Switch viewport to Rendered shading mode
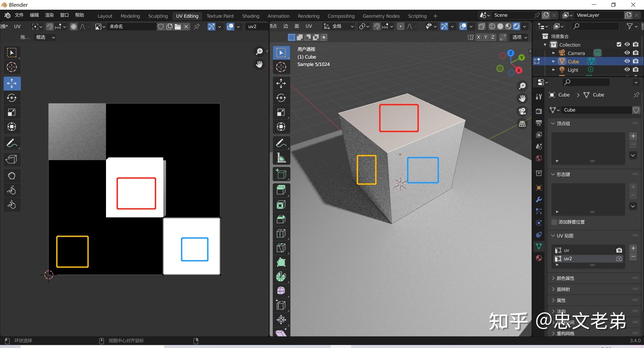Viewport: 644px width, 348px height. 517,26
